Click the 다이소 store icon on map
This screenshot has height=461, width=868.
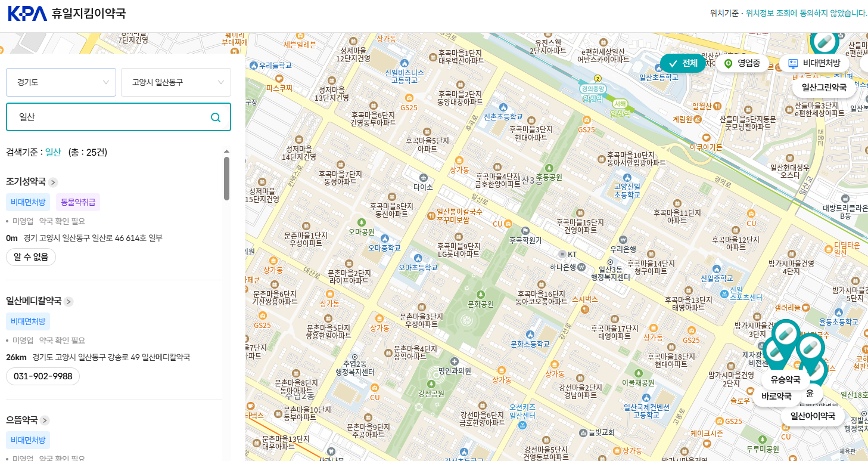(424, 177)
